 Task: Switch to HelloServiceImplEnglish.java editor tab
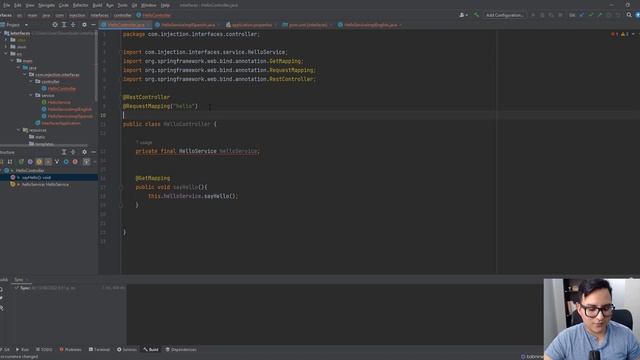click(370, 25)
